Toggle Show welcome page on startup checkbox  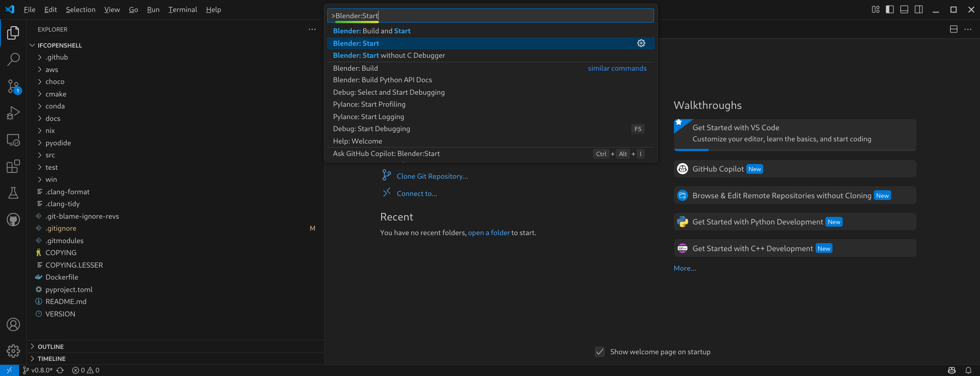coord(600,352)
